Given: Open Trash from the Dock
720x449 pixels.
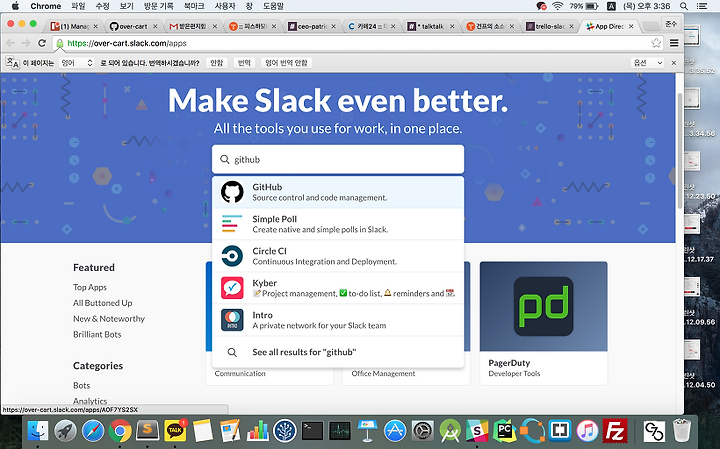Looking at the screenshot, I should pos(681,430).
